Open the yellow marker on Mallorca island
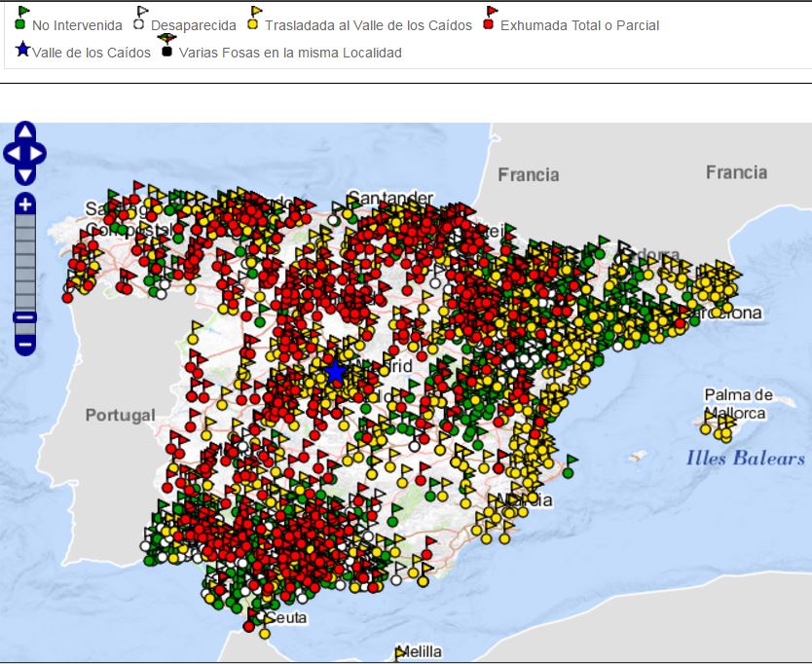The image size is (812, 664). [707, 427]
